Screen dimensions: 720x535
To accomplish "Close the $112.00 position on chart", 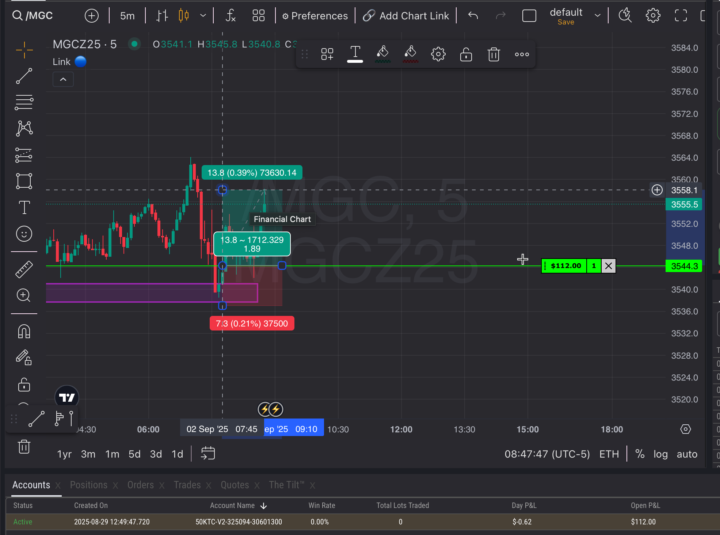I will pos(609,265).
